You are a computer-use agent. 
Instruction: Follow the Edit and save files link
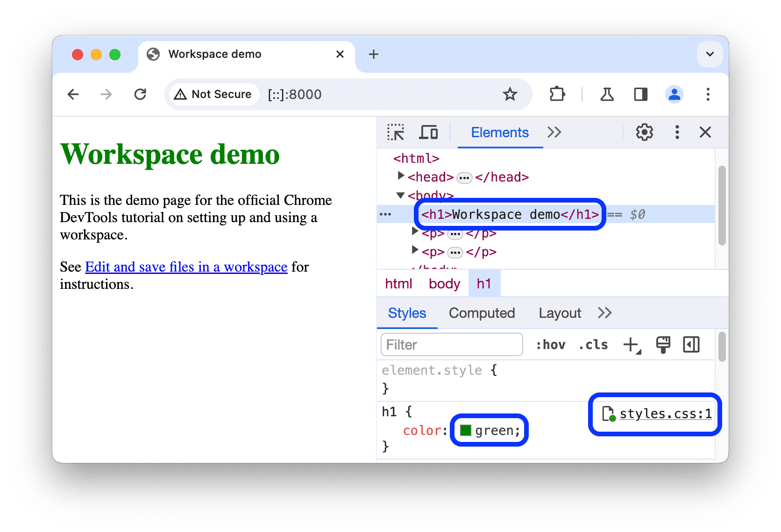point(185,267)
